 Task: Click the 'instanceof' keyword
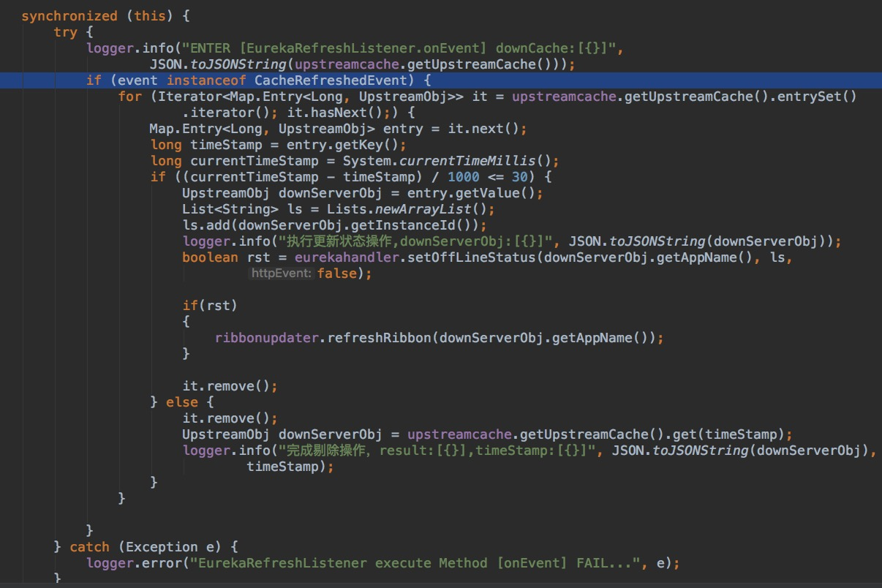click(x=206, y=80)
